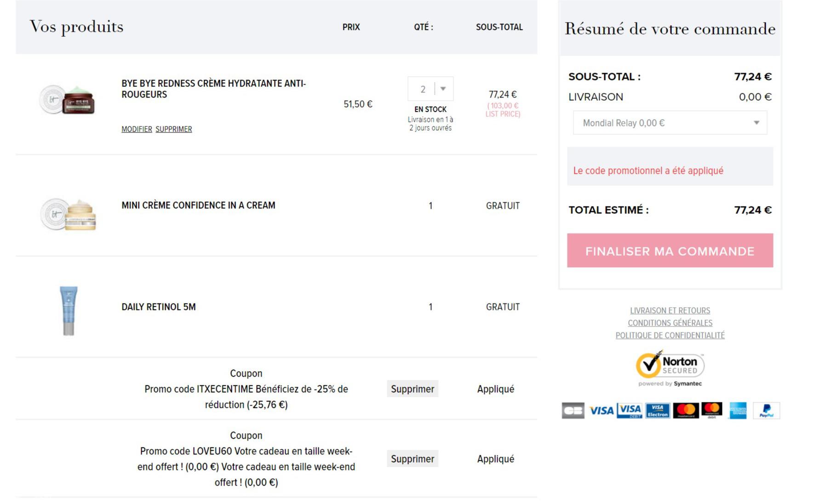Viewport: 814px width, 504px height.
Task: Remove the ITXECENTIME coupon with Supprimer
Action: tap(413, 389)
